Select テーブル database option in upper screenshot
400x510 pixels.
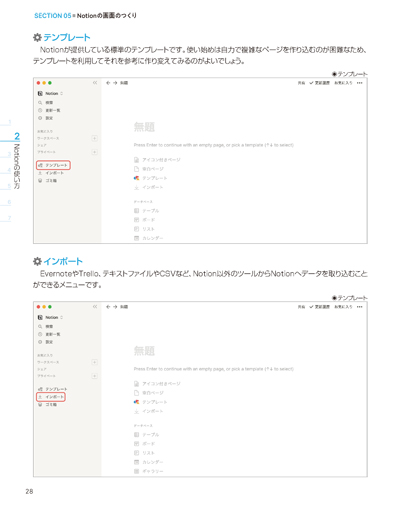147,211
